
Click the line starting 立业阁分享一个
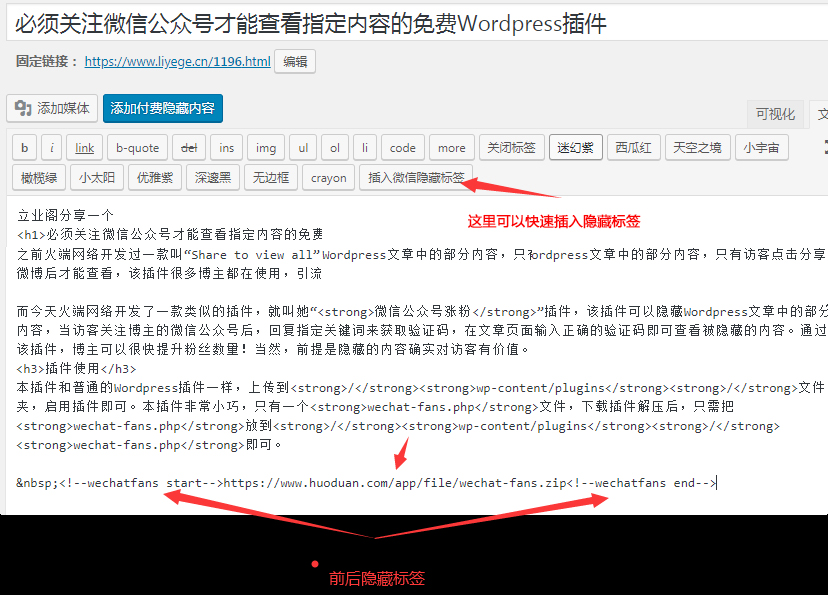65,215
